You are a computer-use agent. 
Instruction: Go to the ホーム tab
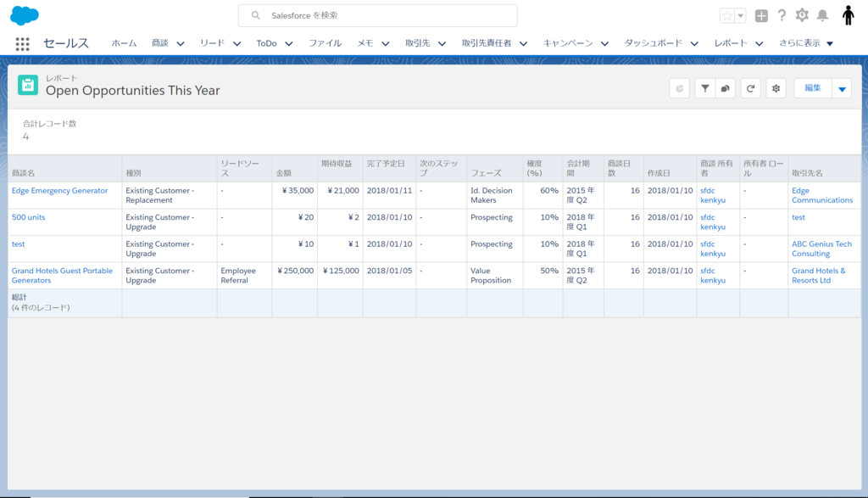[x=124, y=43]
